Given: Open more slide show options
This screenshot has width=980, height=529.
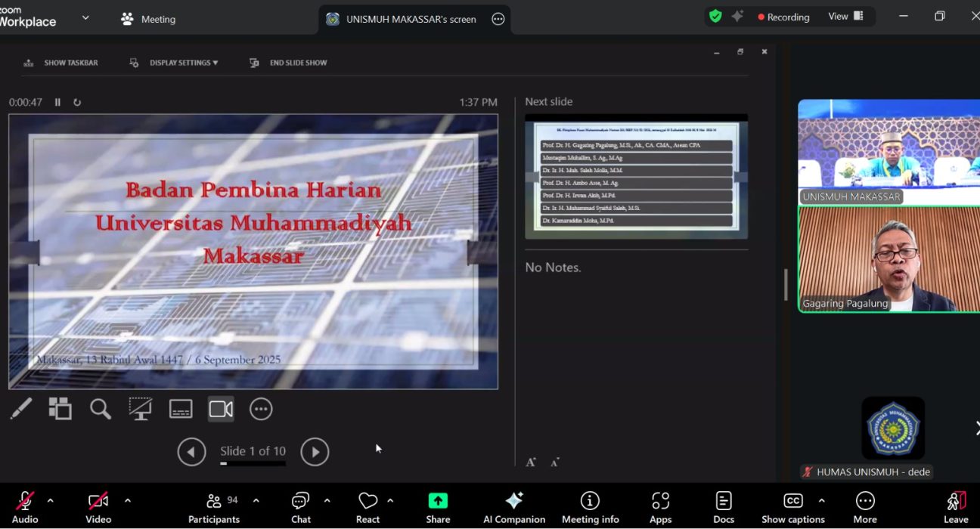Looking at the screenshot, I should coord(261,409).
